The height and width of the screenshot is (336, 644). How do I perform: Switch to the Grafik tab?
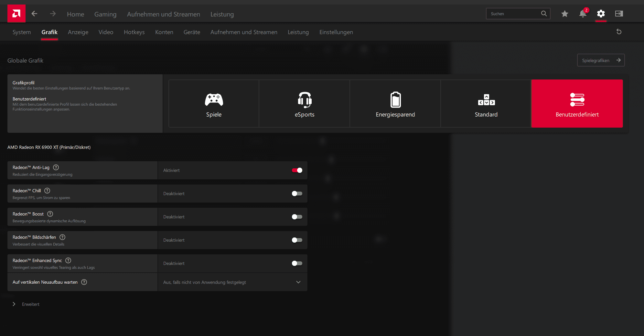point(49,32)
